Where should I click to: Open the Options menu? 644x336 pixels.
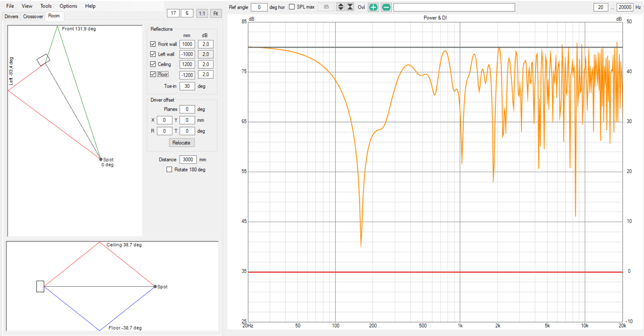[x=68, y=6]
